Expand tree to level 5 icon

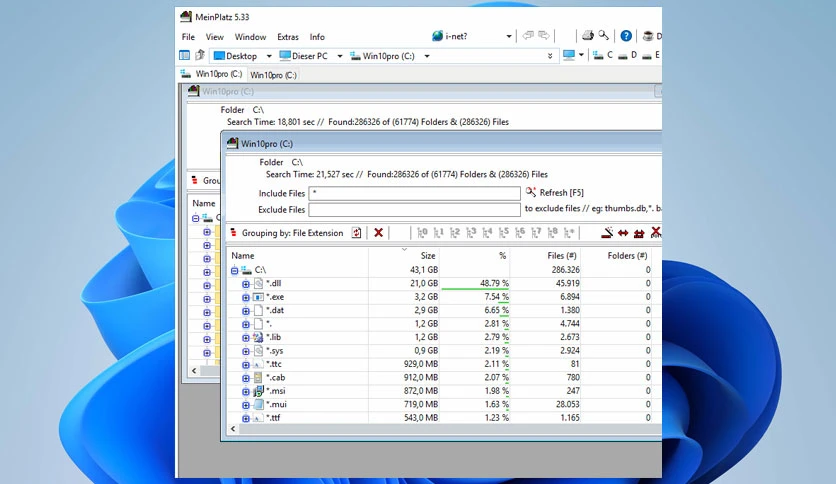tap(504, 232)
